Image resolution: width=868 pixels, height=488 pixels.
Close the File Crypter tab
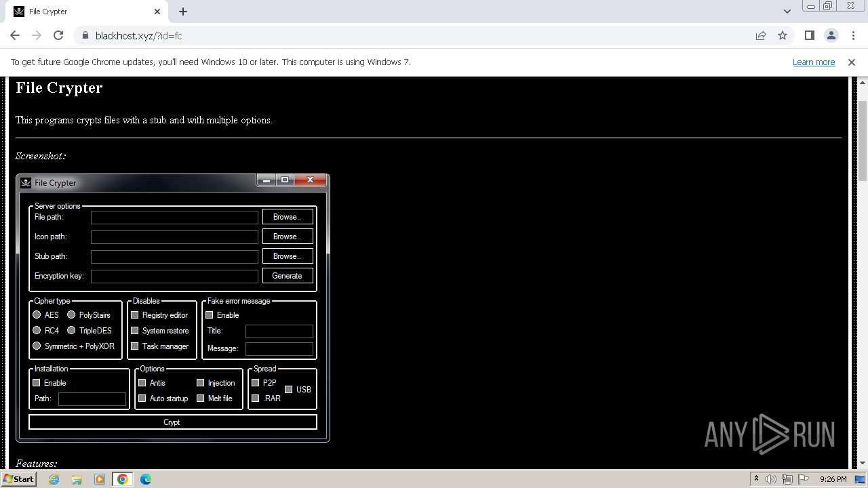tap(157, 12)
